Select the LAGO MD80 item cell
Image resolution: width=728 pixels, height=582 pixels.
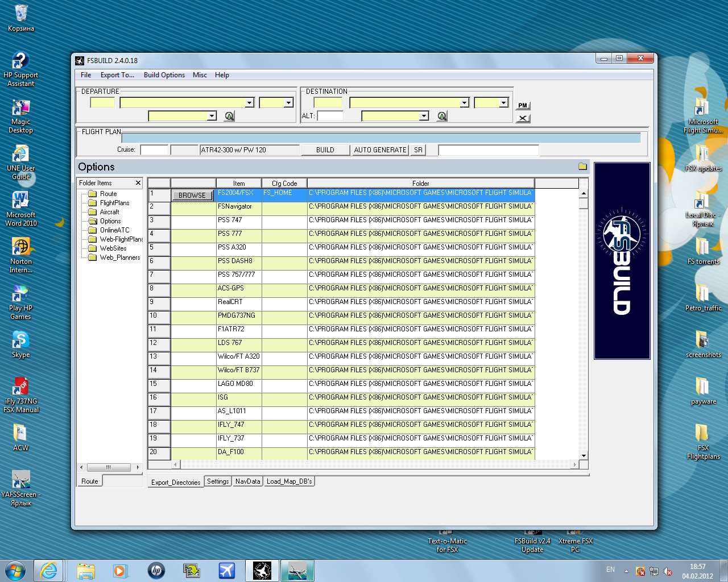(239, 386)
